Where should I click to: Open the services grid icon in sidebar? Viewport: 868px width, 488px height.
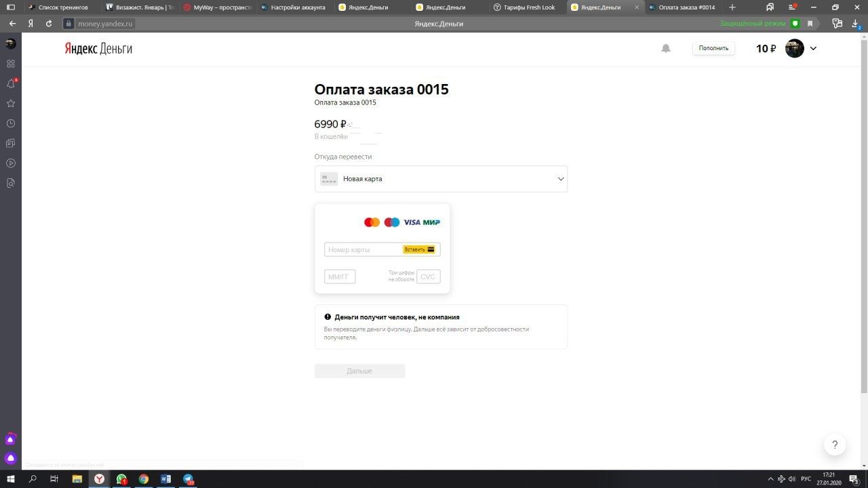[x=10, y=64]
